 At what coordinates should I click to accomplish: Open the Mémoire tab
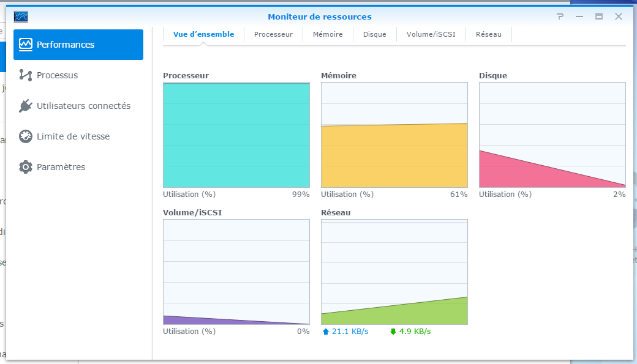tap(328, 34)
